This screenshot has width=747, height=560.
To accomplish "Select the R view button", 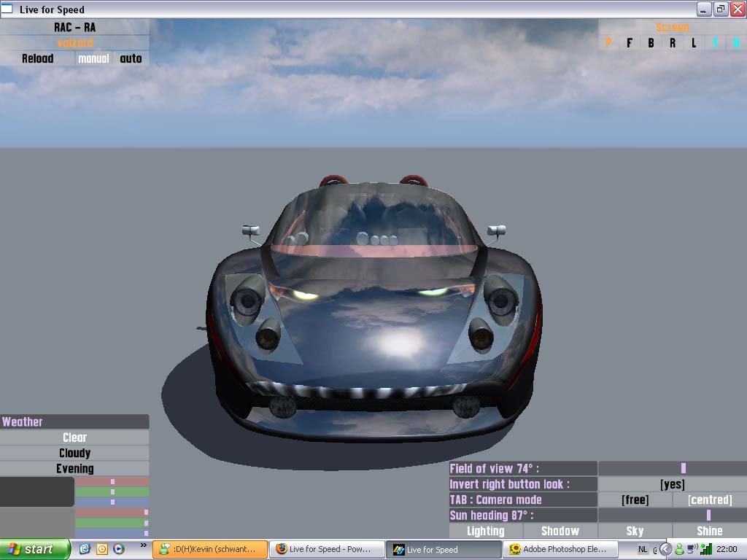I will (x=672, y=43).
